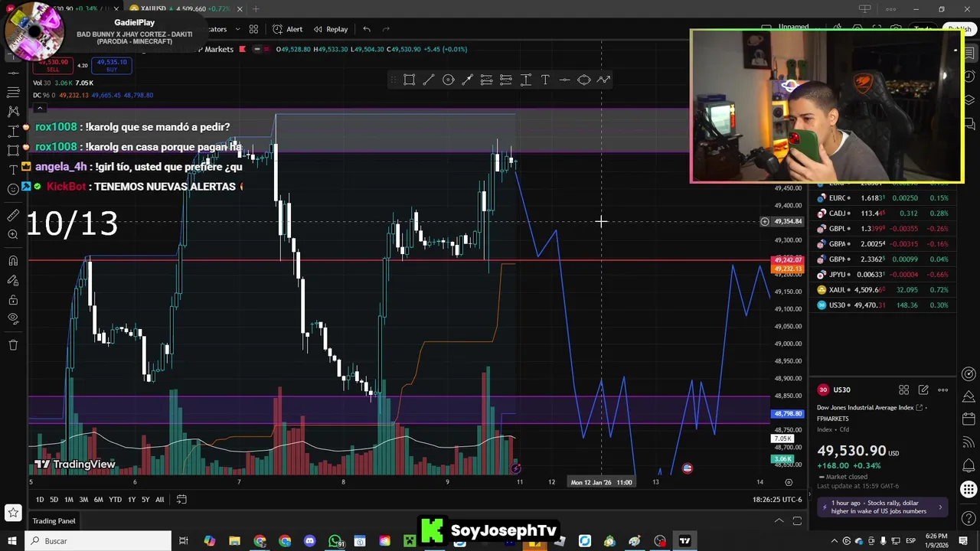Open the chats icon on the right sidebar
Viewport: 980px width, 551px height.
969,122
